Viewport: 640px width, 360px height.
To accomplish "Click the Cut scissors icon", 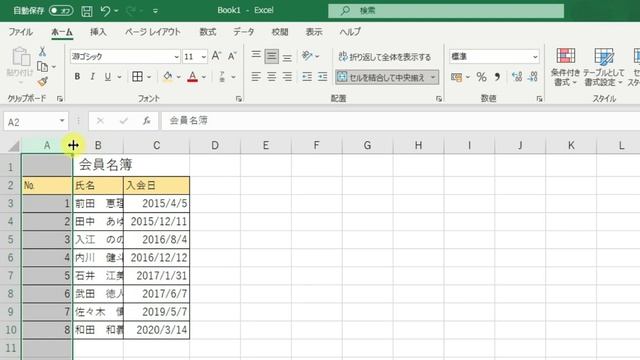I will click(x=42, y=51).
